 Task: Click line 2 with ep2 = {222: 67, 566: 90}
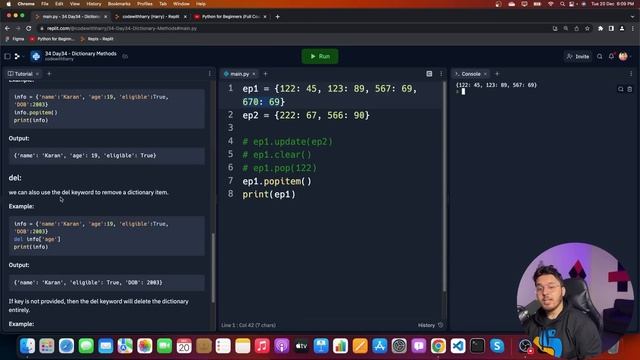click(306, 115)
